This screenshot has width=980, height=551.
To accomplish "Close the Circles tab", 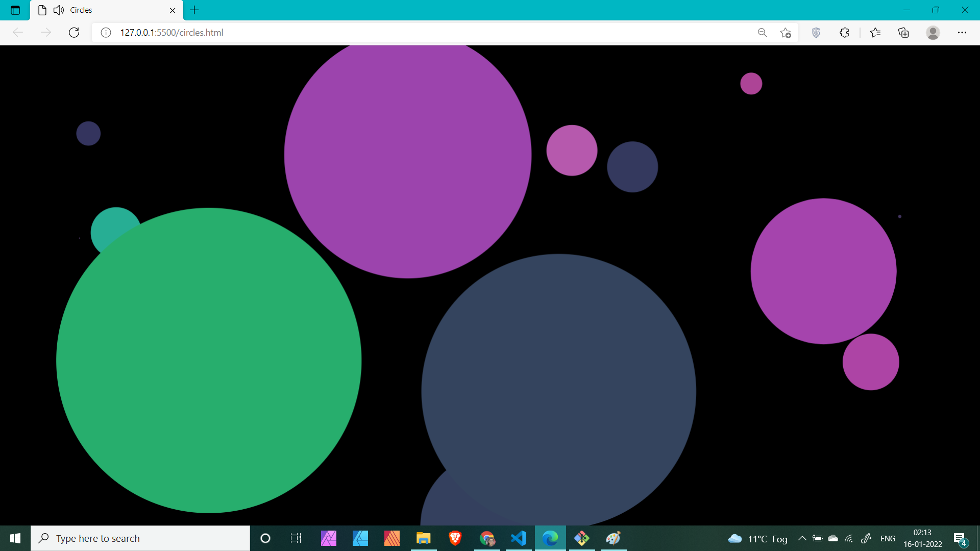I will [173, 10].
